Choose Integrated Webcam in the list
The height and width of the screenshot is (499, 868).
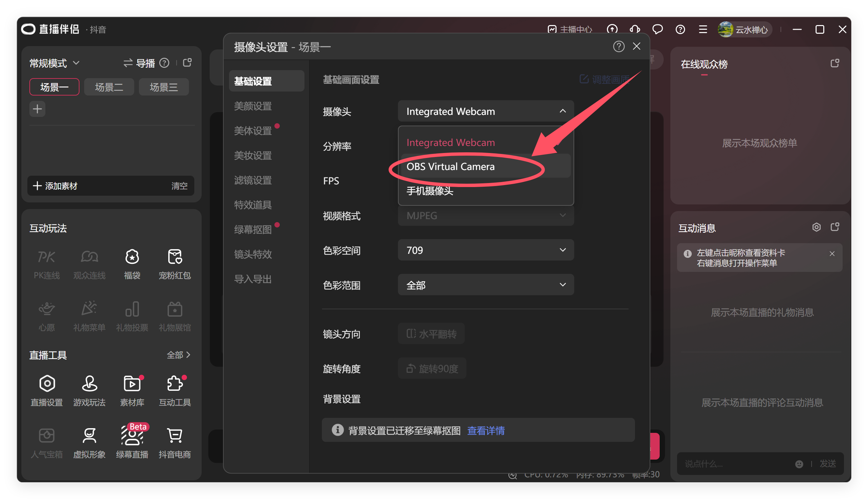click(x=486, y=142)
